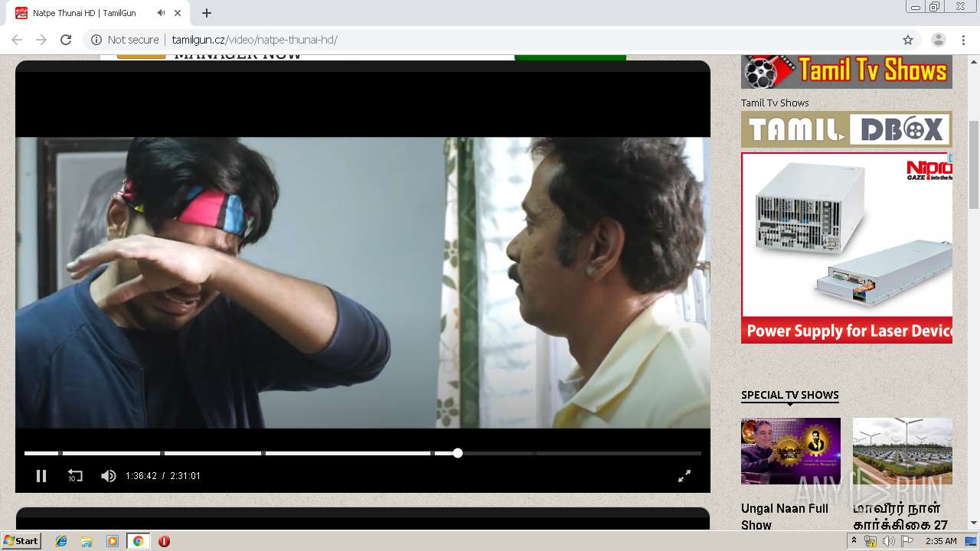Open the Windows Start menu
The height and width of the screenshot is (551, 980).
point(21,541)
